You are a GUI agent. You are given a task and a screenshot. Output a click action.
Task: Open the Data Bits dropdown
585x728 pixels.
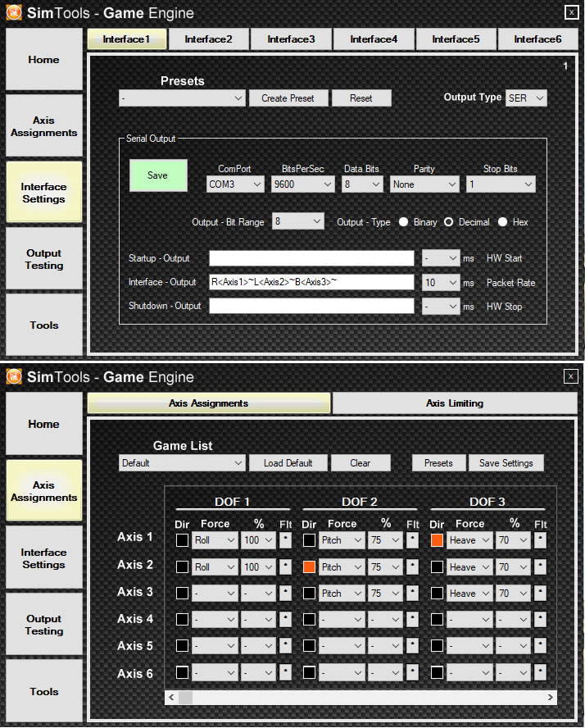click(x=362, y=184)
